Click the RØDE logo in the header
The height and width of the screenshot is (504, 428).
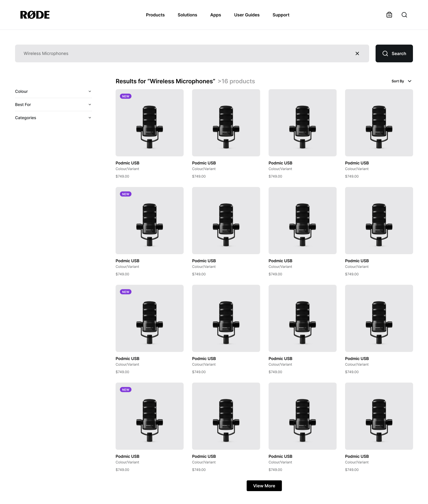tap(35, 15)
